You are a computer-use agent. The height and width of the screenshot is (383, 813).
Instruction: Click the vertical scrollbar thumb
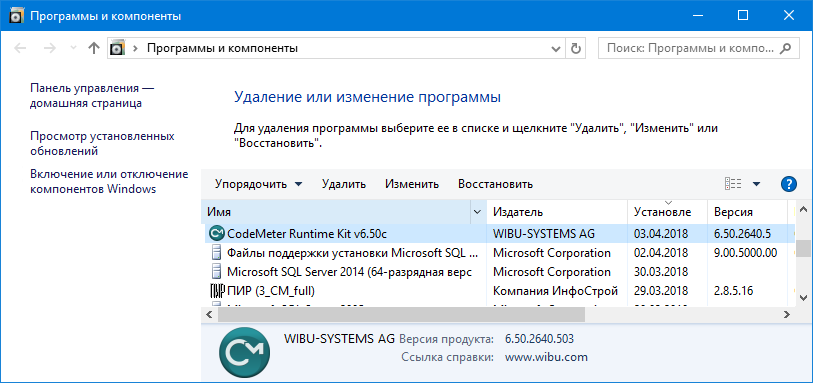point(804,248)
